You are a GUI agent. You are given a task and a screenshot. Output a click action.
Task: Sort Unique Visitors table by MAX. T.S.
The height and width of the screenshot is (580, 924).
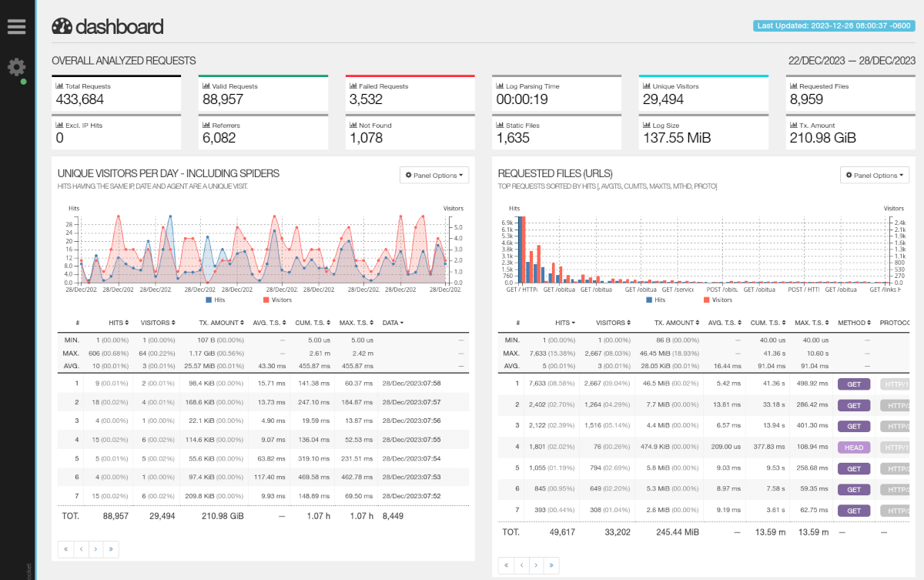[358, 323]
